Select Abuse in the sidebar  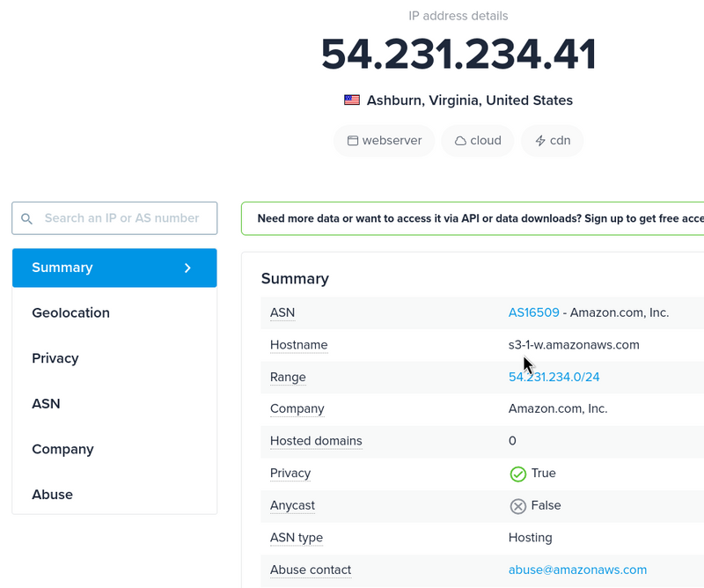[53, 495]
